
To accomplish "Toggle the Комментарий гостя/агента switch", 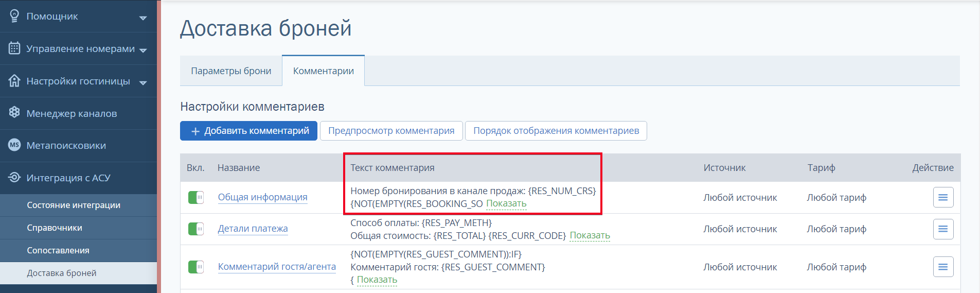I will pos(196,267).
